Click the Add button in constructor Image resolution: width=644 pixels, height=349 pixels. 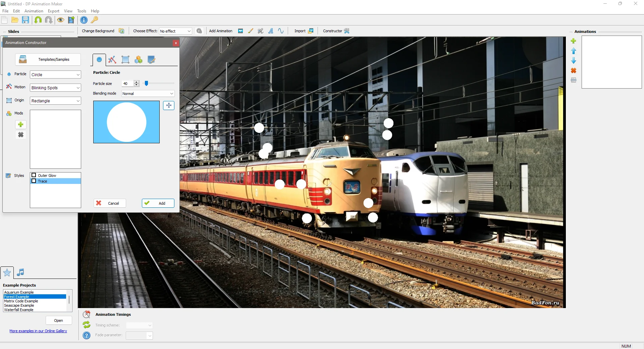158,203
